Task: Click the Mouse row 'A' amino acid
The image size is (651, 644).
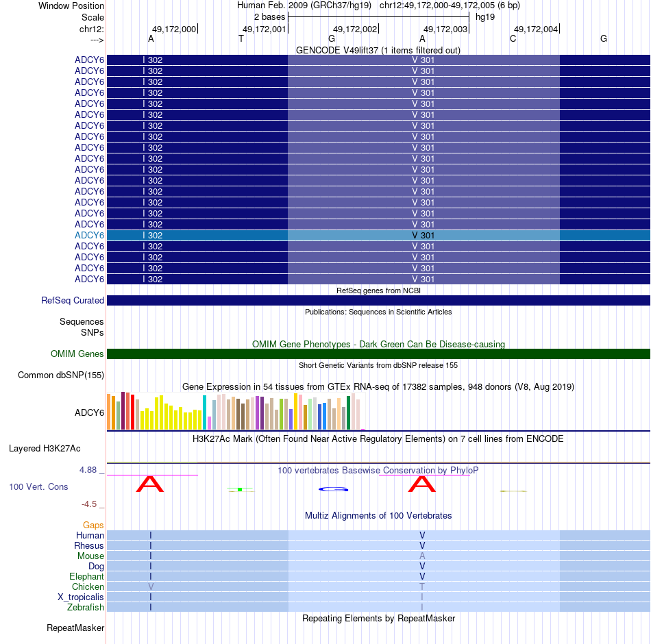Action: pos(422,556)
